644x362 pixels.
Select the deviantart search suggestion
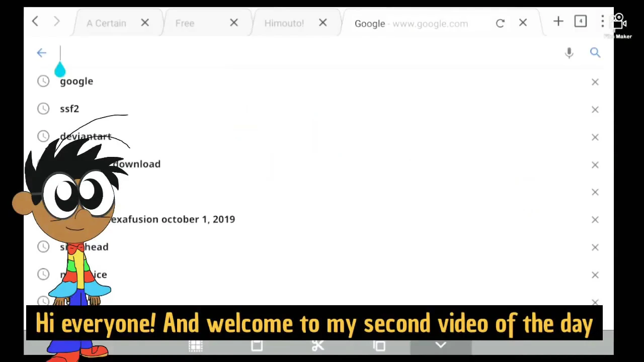pos(86,137)
